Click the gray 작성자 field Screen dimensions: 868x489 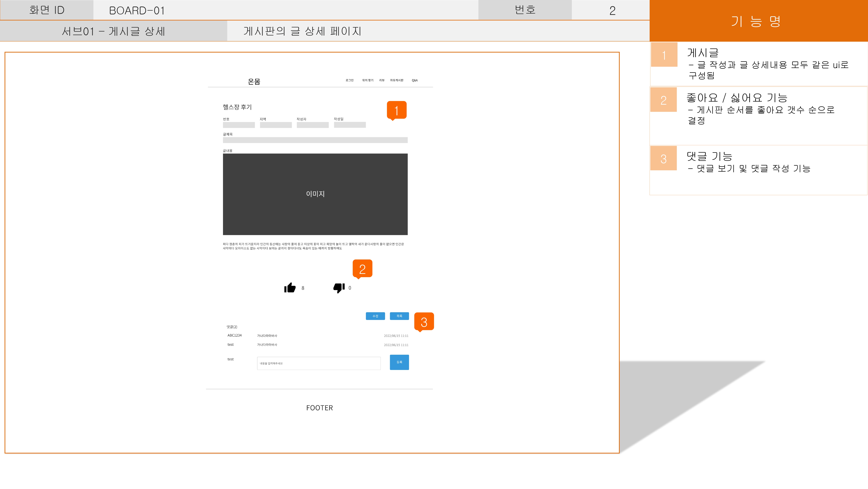click(x=313, y=125)
